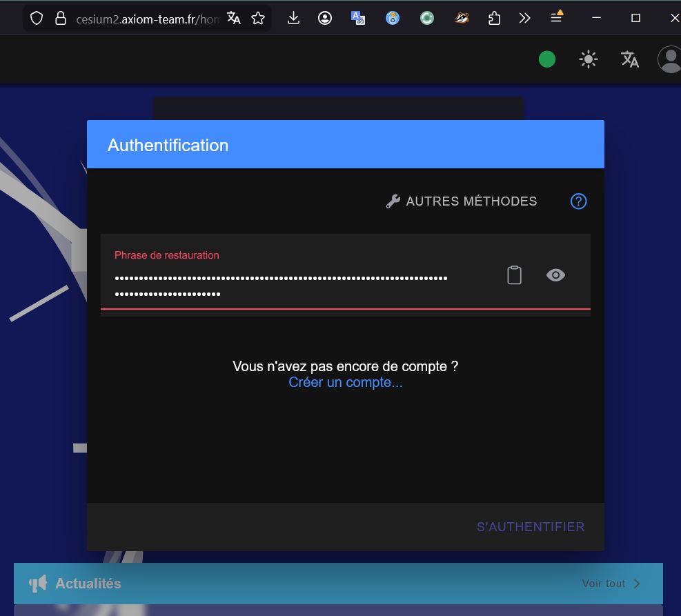681x616 pixels.
Task: Open the app language selector icon
Action: [629, 60]
